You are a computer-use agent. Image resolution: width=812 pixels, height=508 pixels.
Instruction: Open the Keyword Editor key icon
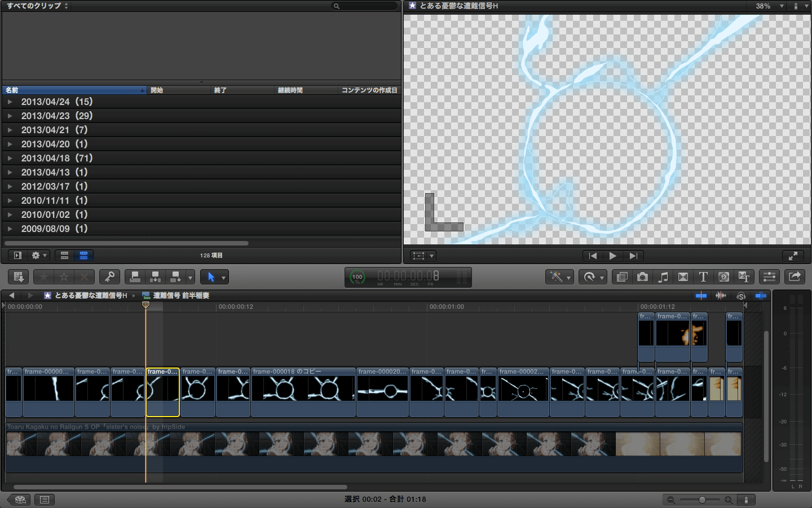[109, 277]
